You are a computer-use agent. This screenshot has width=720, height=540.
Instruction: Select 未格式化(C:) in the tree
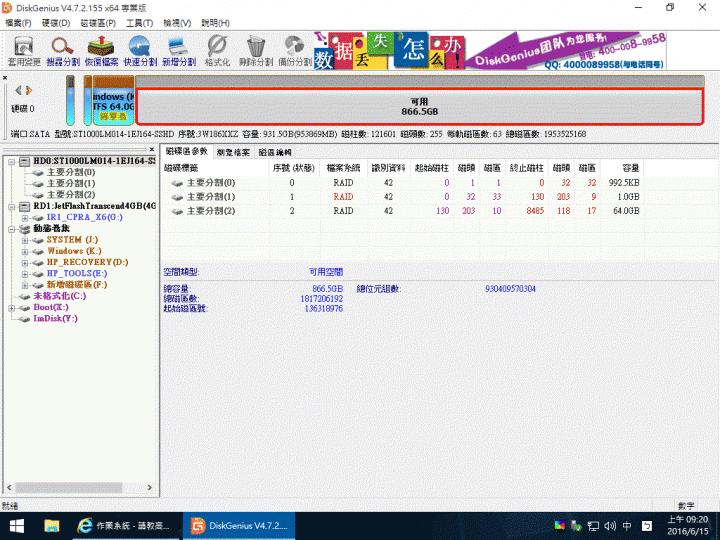tap(60, 296)
